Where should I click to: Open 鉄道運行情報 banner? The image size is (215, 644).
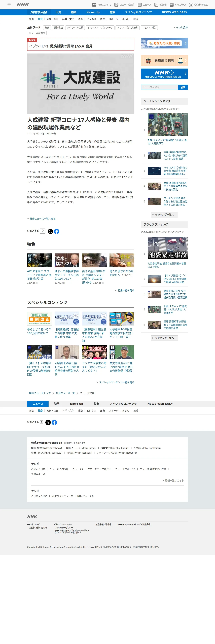(164, 61)
